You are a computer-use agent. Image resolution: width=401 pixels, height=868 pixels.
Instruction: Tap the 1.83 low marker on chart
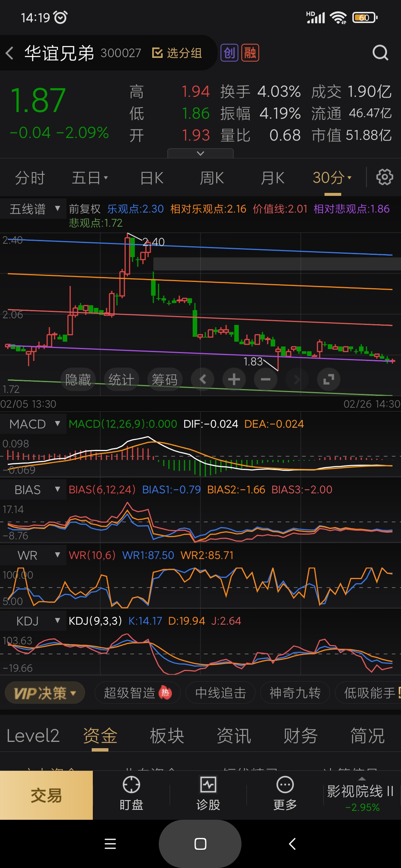tap(253, 361)
